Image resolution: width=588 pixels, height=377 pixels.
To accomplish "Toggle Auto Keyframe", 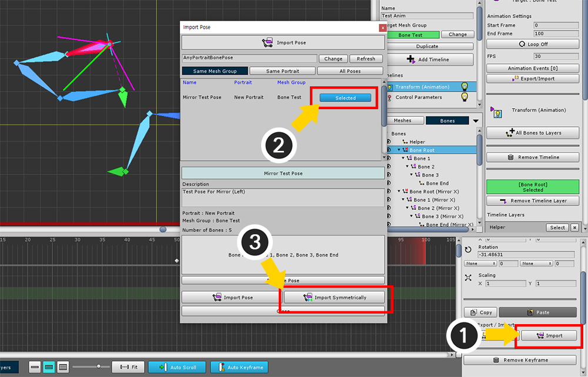I will tap(239, 367).
